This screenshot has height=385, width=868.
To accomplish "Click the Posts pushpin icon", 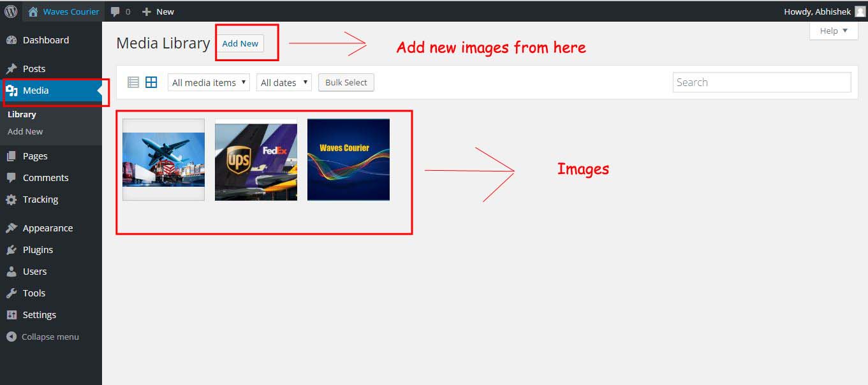I will pos(11,69).
